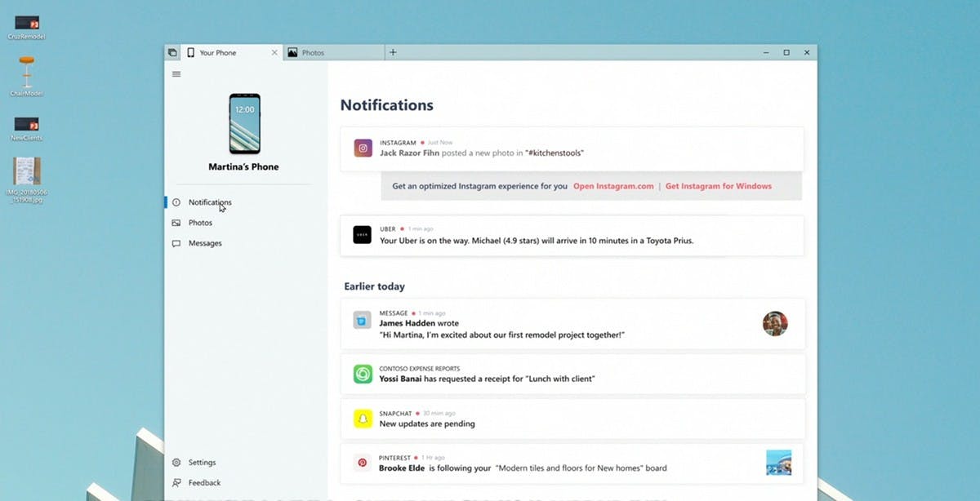Select the Snapchat ghost icon

(x=363, y=419)
